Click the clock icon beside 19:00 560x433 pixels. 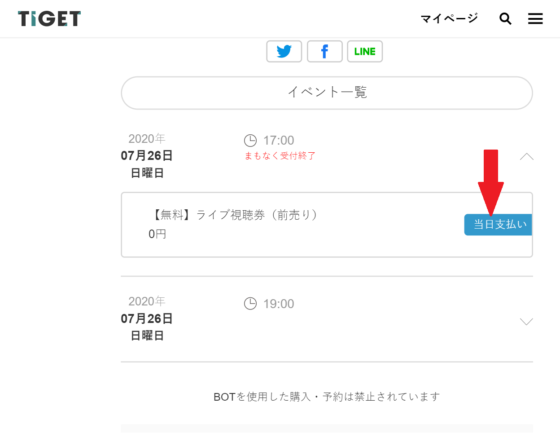click(250, 304)
